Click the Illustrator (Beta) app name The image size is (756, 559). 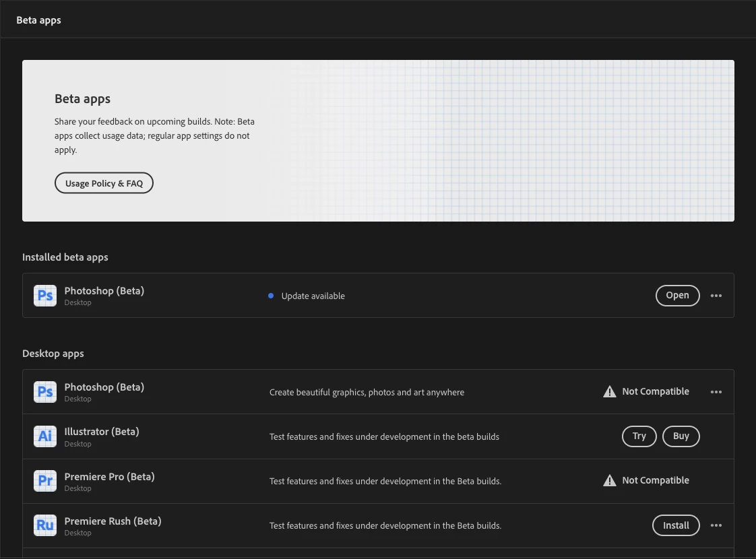(x=102, y=432)
